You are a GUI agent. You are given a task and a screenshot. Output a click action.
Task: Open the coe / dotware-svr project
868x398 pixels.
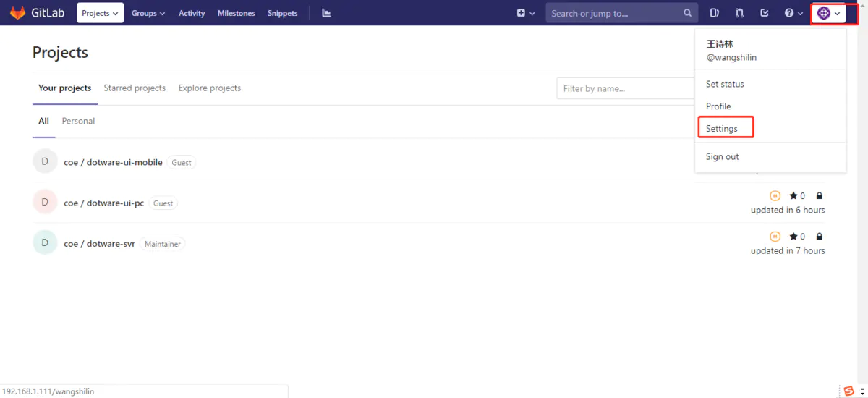point(99,244)
